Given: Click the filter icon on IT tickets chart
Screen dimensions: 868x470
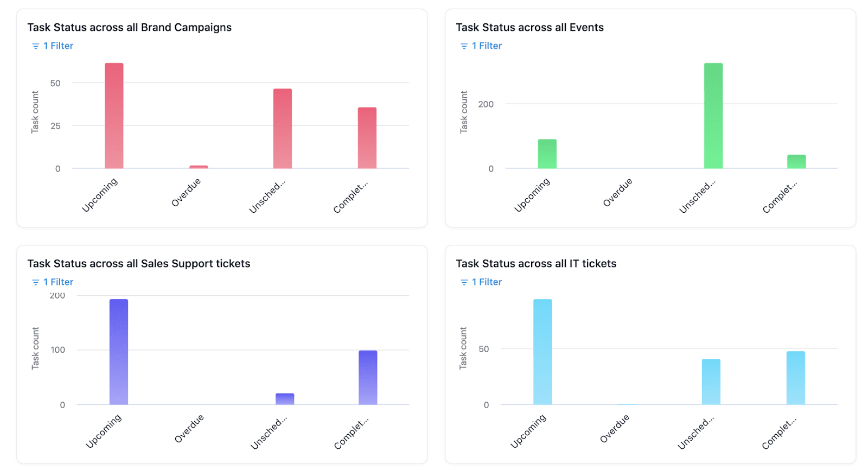Looking at the screenshot, I should click(463, 282).
